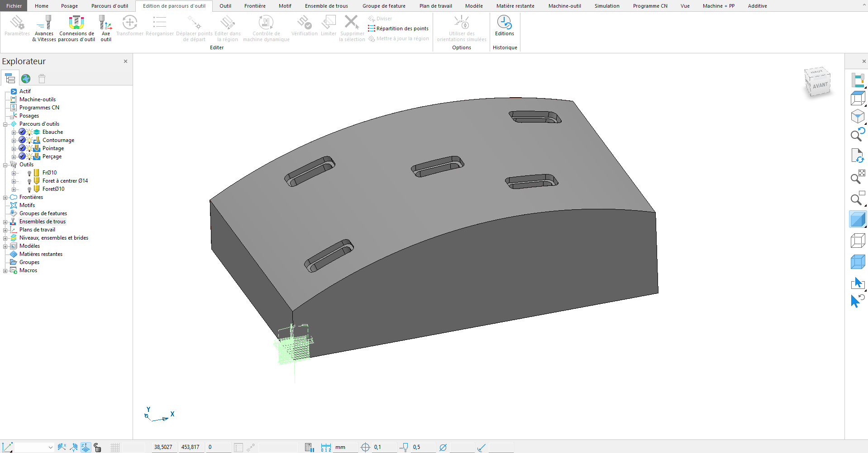The image size is (868, 453).
Task: Switch to the Simulation tab
Action: coord(607,6)
